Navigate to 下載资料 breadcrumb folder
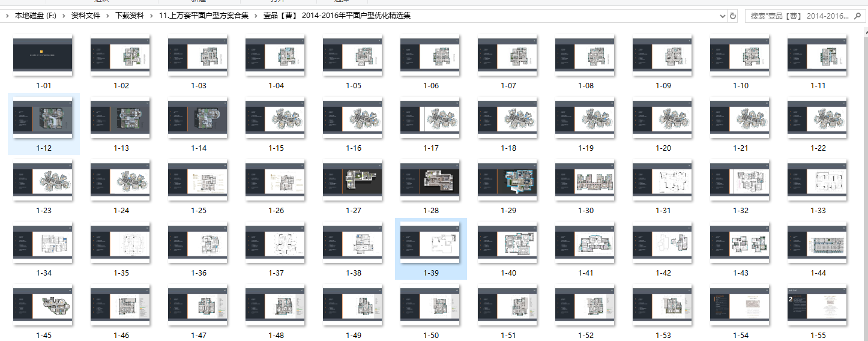The height and width of the screenshot is (341, 868). pos(130,16)
